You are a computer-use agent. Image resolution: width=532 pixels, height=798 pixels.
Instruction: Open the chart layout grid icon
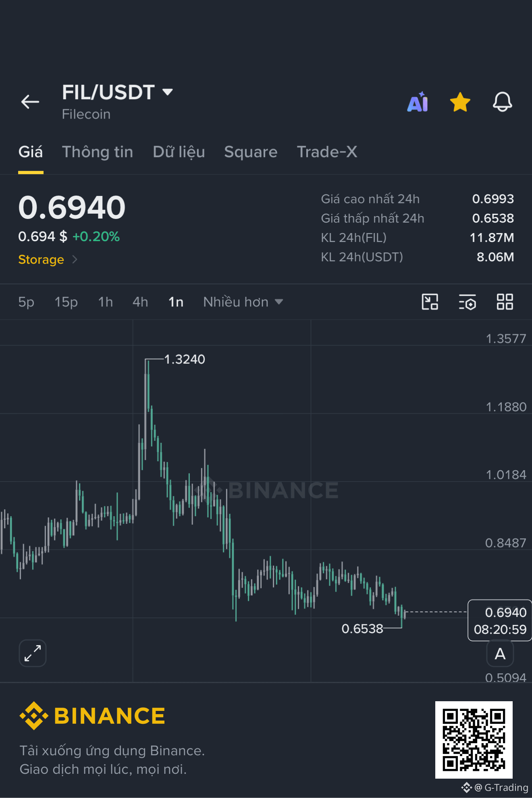pyautogui.click(x=505, y=302)
